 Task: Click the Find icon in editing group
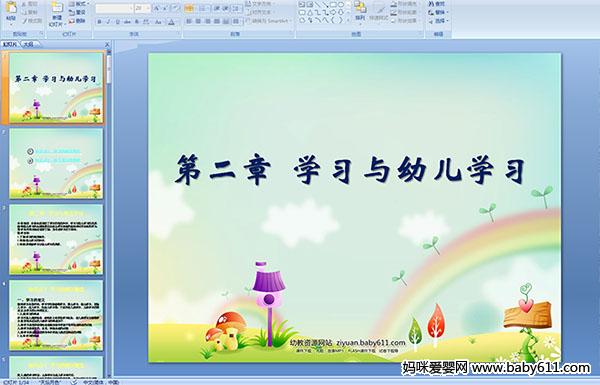coord(437,4)
